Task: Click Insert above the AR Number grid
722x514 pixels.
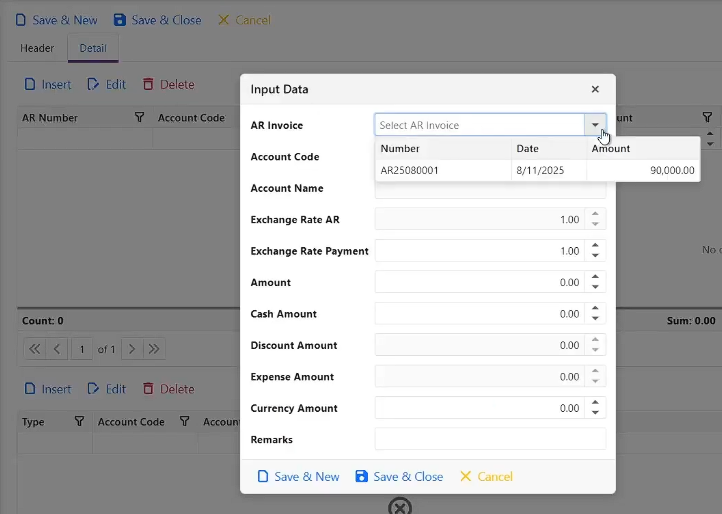Action: coord(48,85)
